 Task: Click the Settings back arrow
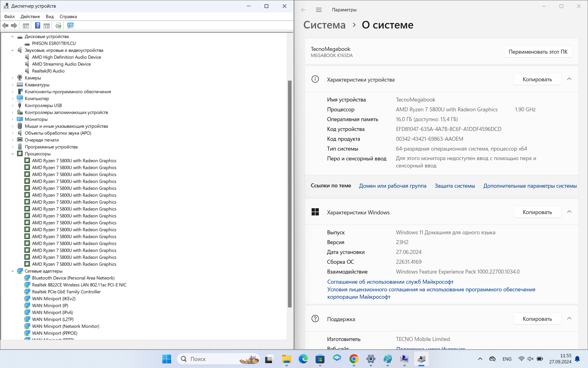tap(303, 10)
